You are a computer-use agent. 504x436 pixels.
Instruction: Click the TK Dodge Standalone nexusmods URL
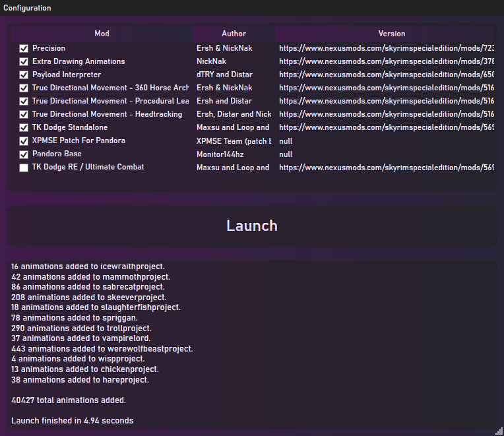coord(387,127)
